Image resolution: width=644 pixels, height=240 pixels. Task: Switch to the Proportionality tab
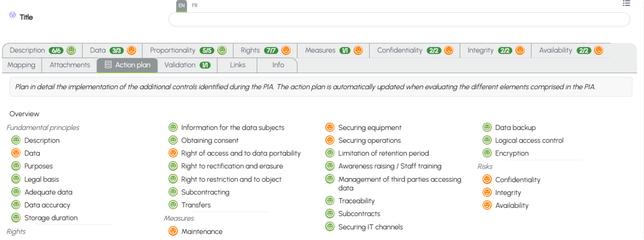pyautogui.click(x=188, y=50)
